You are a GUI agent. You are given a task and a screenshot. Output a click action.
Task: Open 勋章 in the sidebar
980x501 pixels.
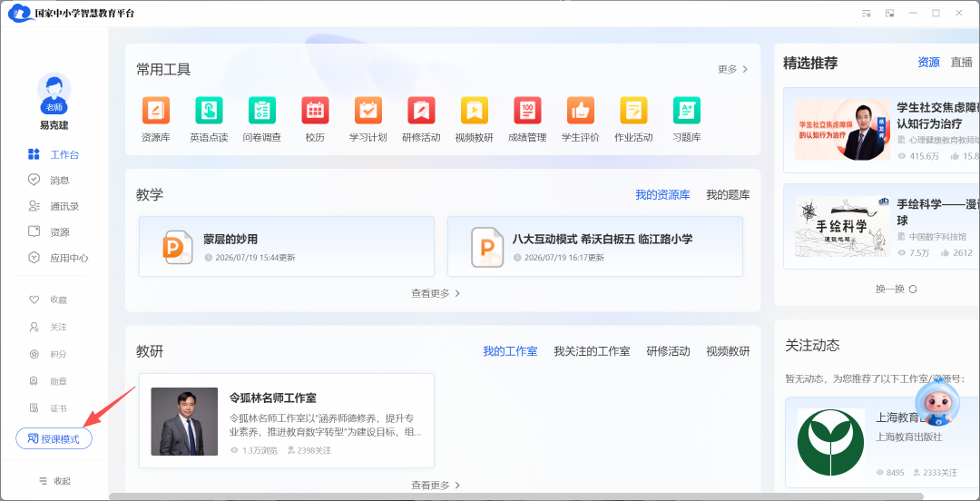click(x=48, y=381)
